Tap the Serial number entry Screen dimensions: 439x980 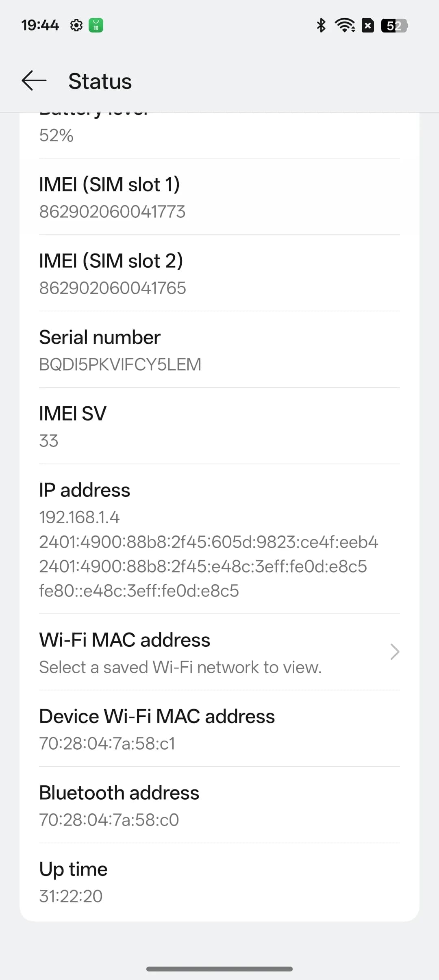click(x=219, y=350)
